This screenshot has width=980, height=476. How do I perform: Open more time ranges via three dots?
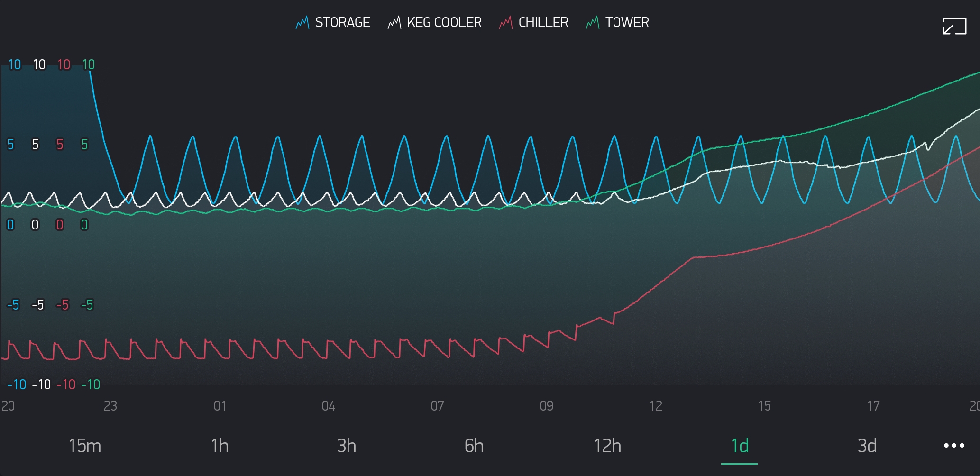954,446
